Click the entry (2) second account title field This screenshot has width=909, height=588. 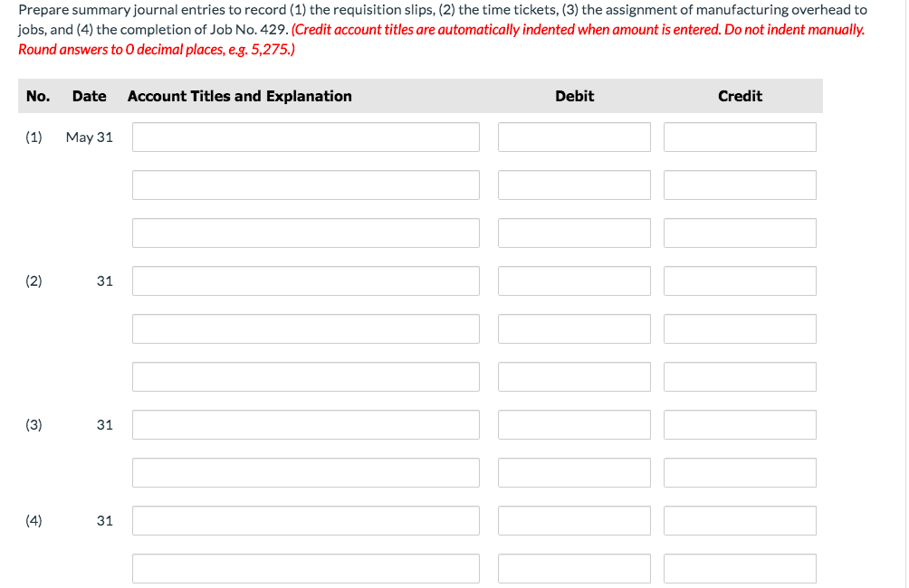[305, 329]
